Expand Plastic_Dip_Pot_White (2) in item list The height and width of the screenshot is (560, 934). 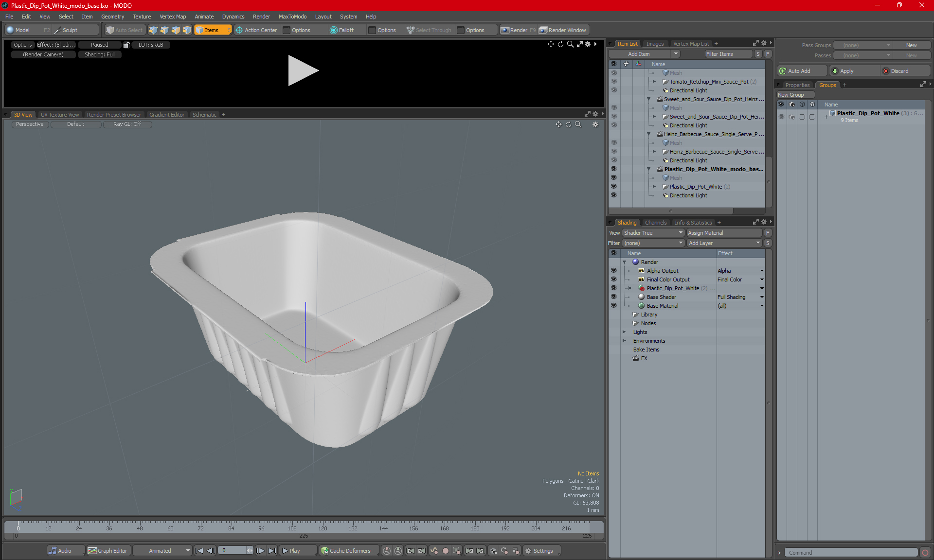pos(654,187)
